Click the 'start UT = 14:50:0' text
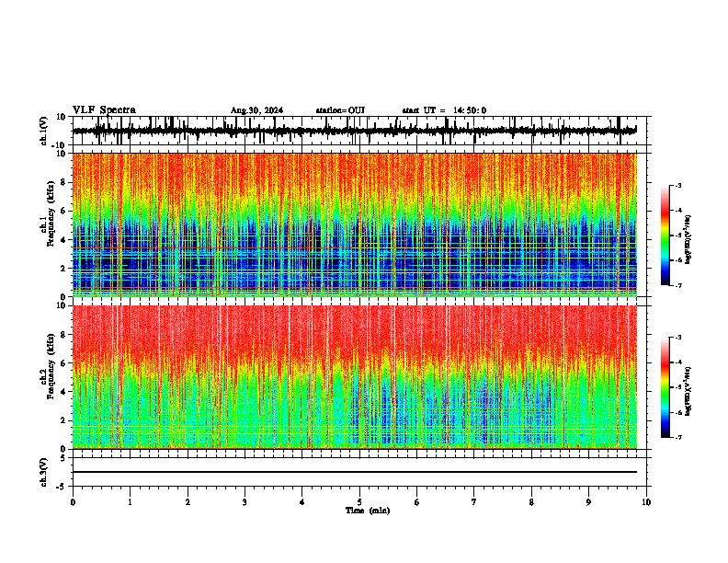 (444, 110)
